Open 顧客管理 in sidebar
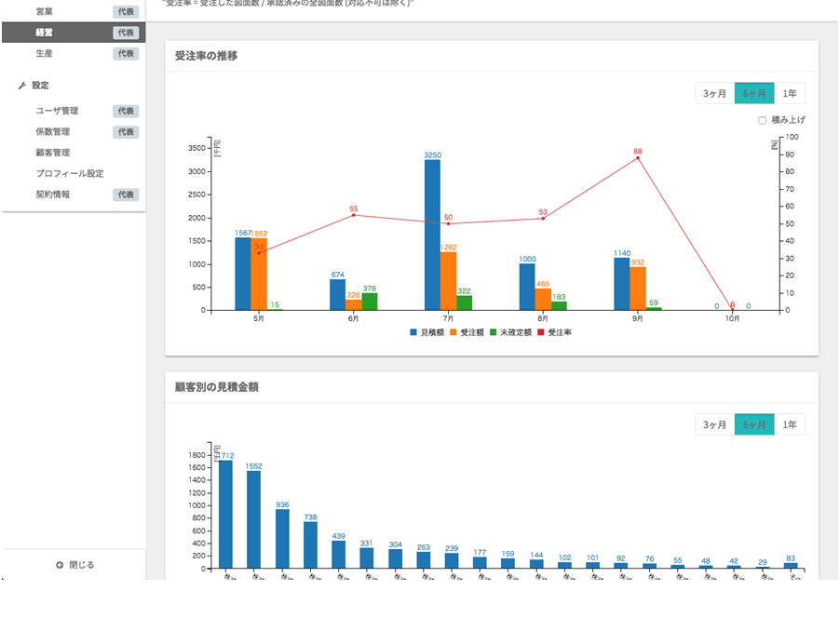840x631 pixels. coord(53,153)
